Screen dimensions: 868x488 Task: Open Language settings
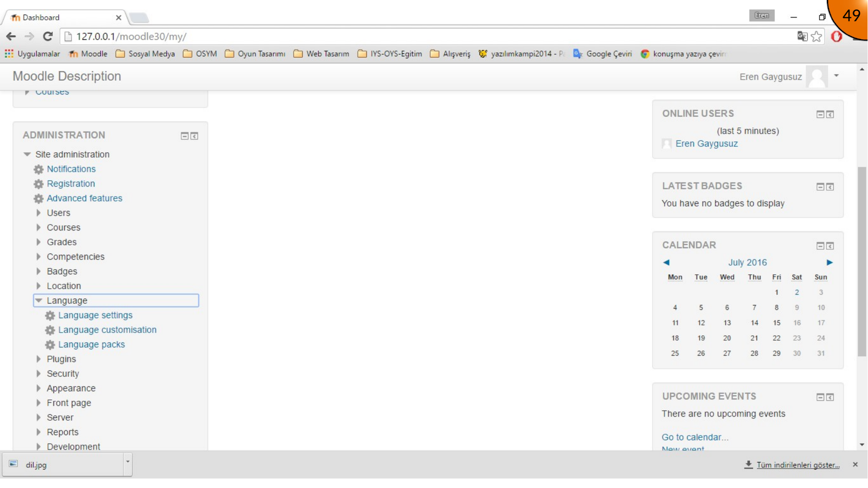95,315
